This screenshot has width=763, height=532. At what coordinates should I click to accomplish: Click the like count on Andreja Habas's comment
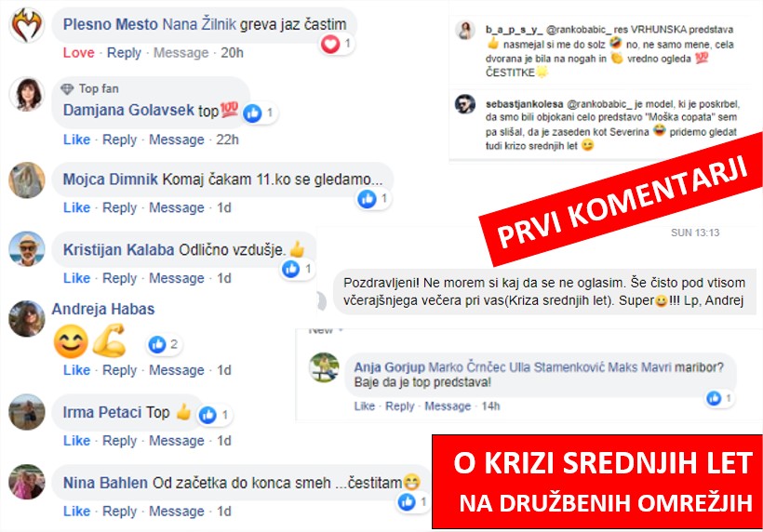[174, 344]
